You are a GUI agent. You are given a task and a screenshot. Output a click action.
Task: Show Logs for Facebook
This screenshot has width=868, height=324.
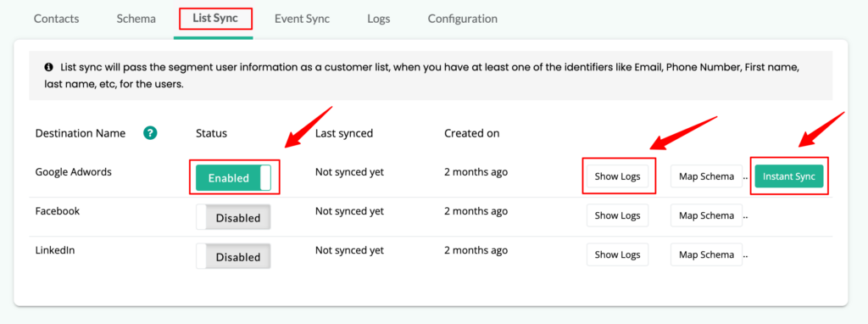617,215
